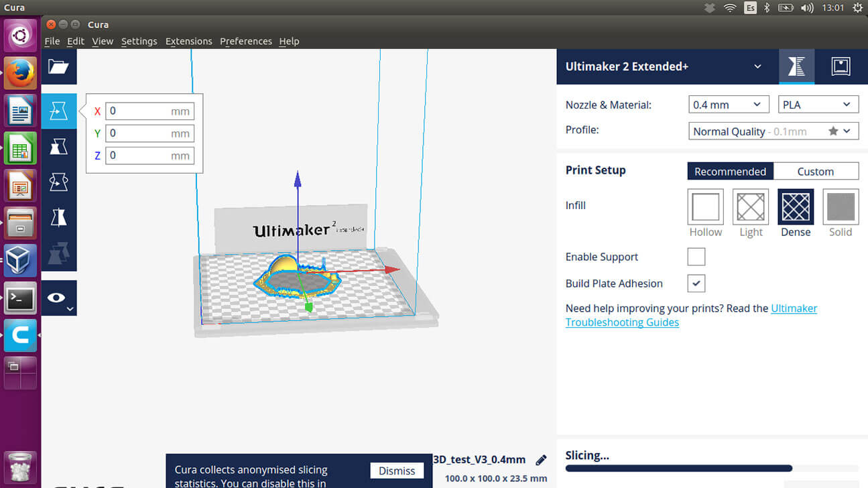Click the Y position input field
The height and width of the screenshot is (488, 868).
[150, 133]
